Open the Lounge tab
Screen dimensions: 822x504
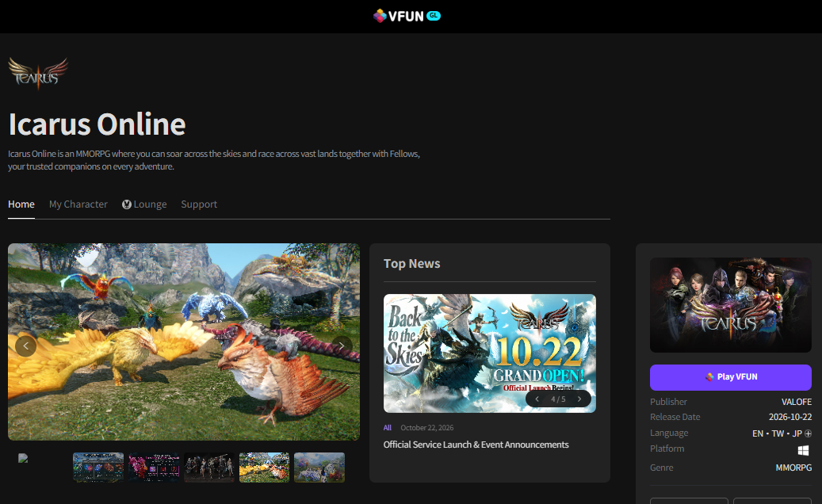(144, 204)
